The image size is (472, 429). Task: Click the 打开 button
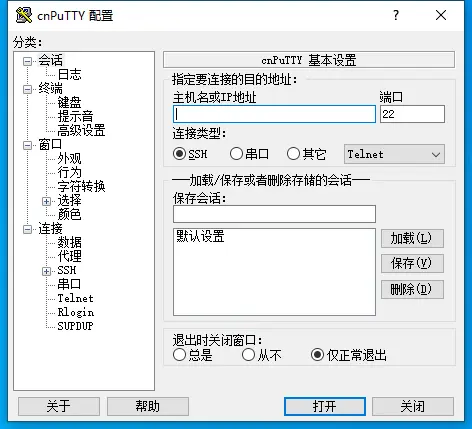tap(325, 406)
